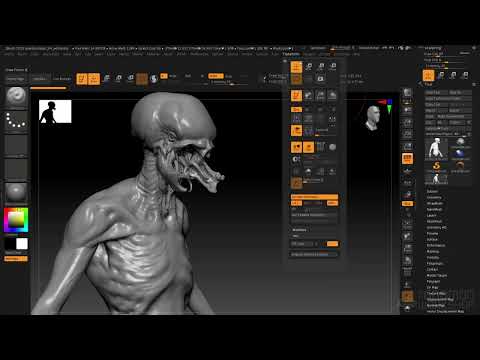This screenshot has height=360, width=480.
Task: Click the grey sphere icon in Transform palette
Action: click(x=332, y=147)
